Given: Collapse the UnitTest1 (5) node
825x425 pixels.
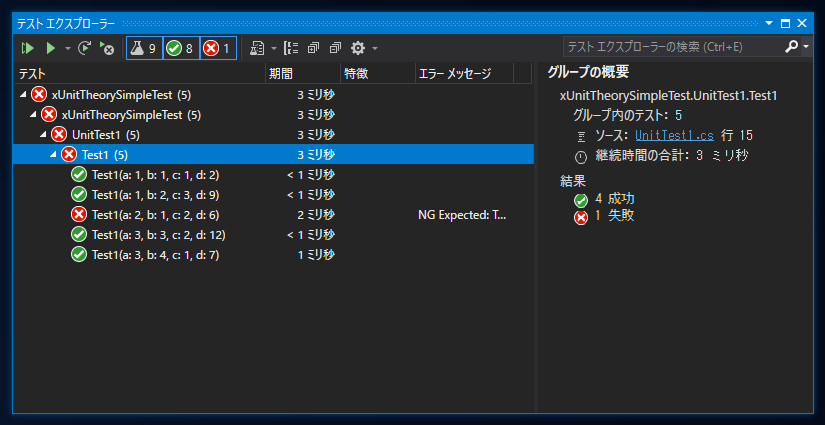Looking at the screenshot, I should coord(44,135).
